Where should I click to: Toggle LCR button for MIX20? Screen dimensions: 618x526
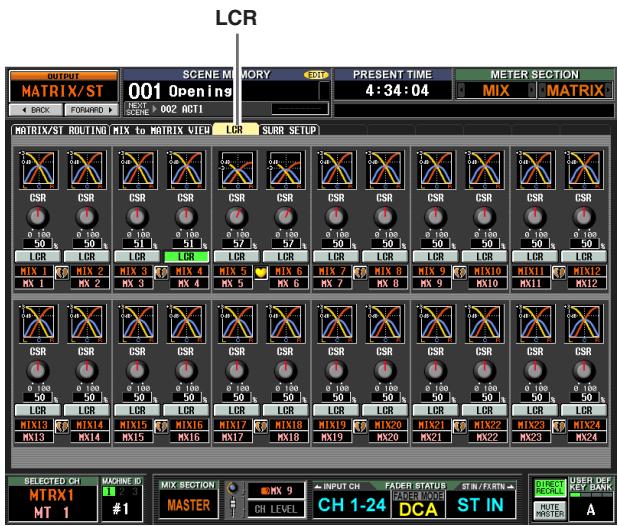coord(385,411)
